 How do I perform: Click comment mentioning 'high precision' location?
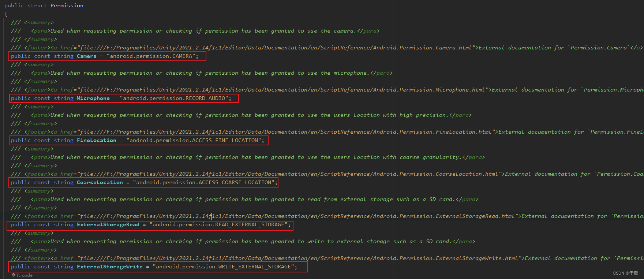tap(249, 115)
